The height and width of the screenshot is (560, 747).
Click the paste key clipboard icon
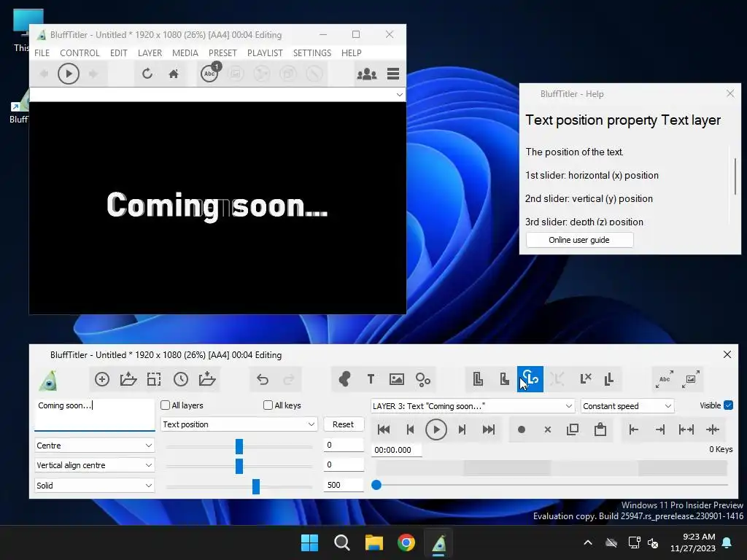[600, 430]
